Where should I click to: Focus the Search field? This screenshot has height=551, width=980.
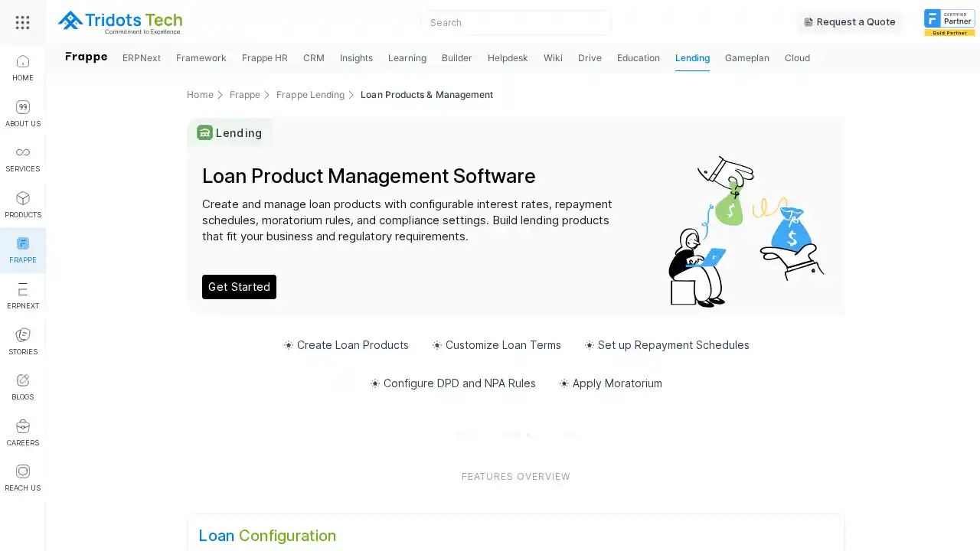pos(516,22)
